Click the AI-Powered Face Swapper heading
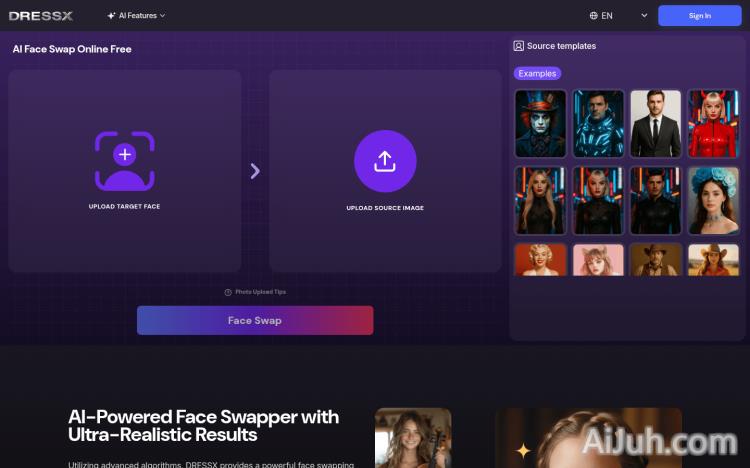Screen dimensions: 750x468 [204, 425]
